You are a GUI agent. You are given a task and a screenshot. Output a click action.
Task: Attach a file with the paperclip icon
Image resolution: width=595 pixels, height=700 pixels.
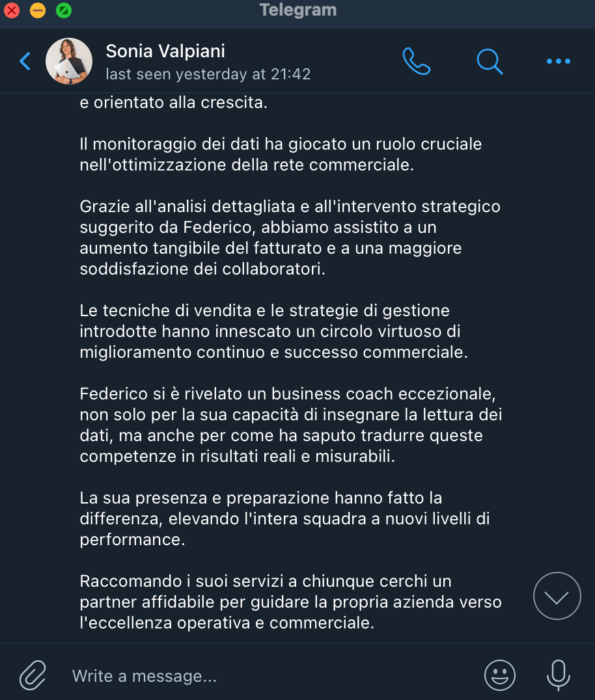coord(33,675)
